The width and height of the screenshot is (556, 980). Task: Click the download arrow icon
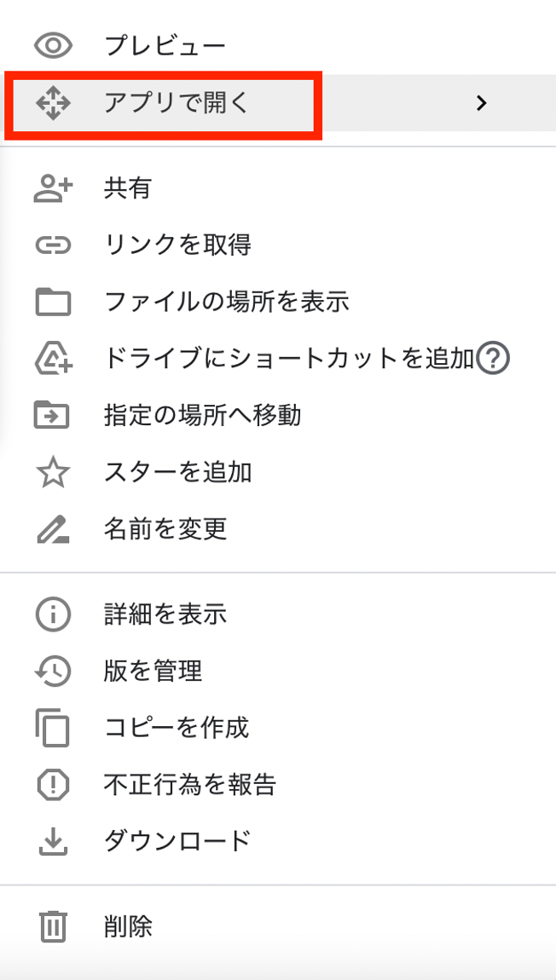[x=53, y=841]
